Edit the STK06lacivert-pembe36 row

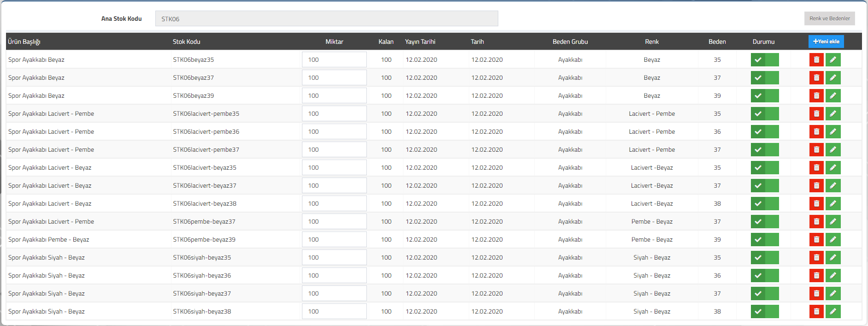tap(833, 132)
